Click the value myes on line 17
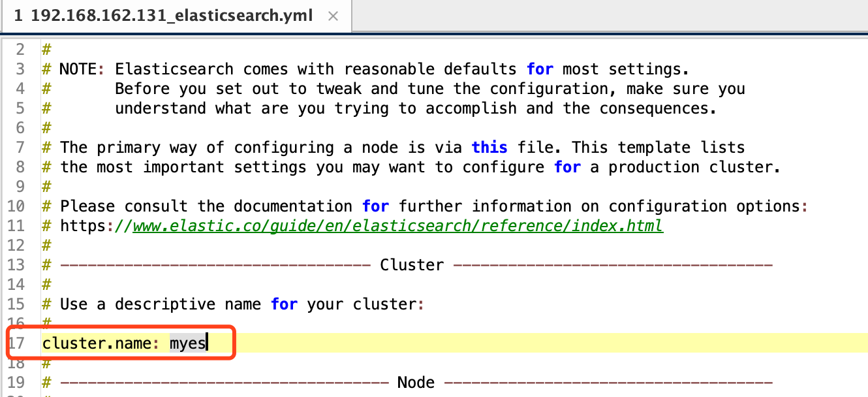868x397 pixels. pyautogui.click(x=187, y=343)
